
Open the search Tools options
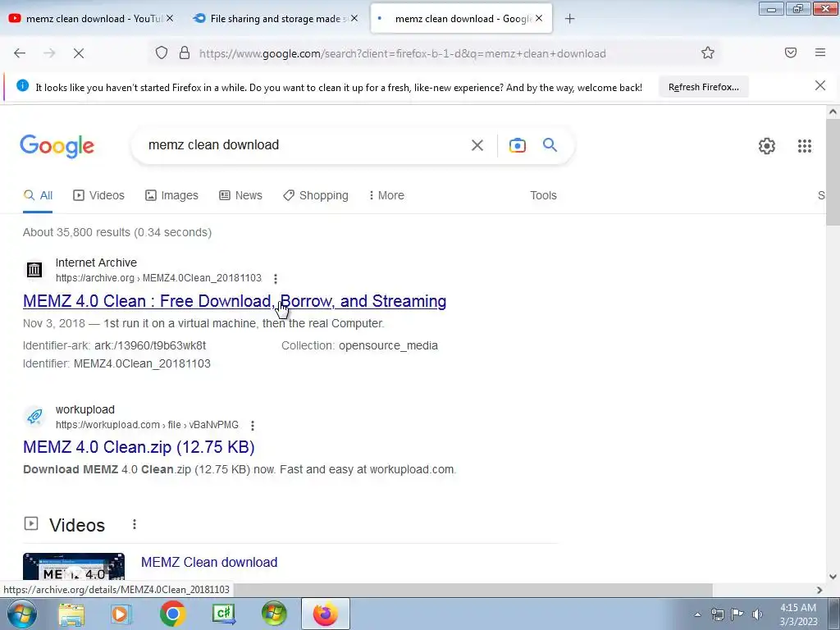[x=543, y=195]
